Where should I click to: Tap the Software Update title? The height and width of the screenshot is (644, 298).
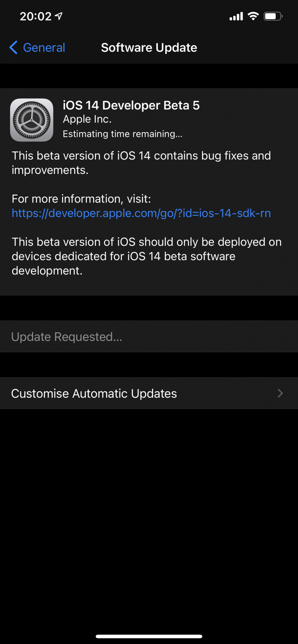(149, 48)
